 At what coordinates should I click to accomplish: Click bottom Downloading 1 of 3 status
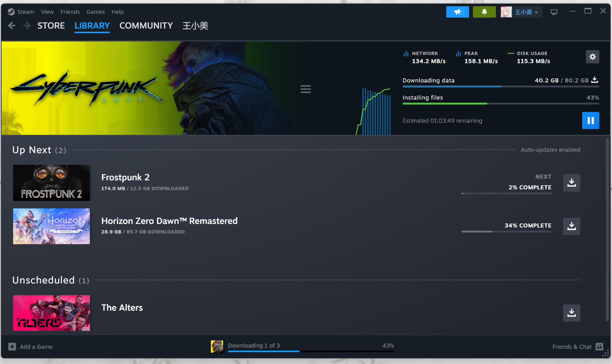click(x=254, y=346)
